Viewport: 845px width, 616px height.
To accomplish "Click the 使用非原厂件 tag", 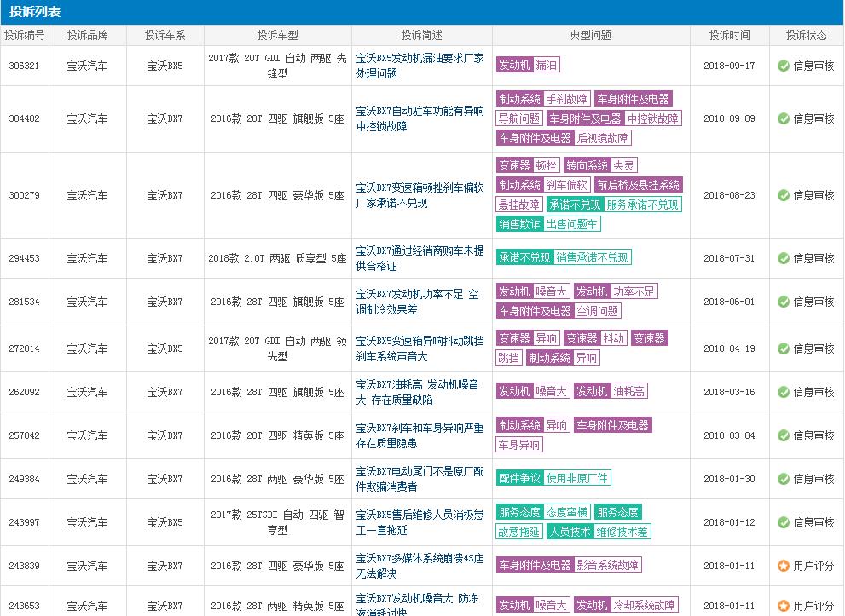I will coord(577,479).
